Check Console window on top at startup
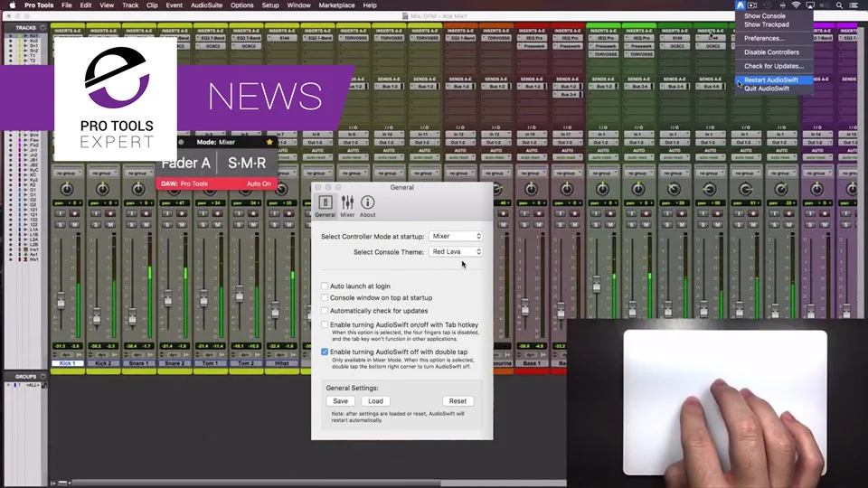The width and height of the screenshot is (868, 488). [x=325, y=297]
